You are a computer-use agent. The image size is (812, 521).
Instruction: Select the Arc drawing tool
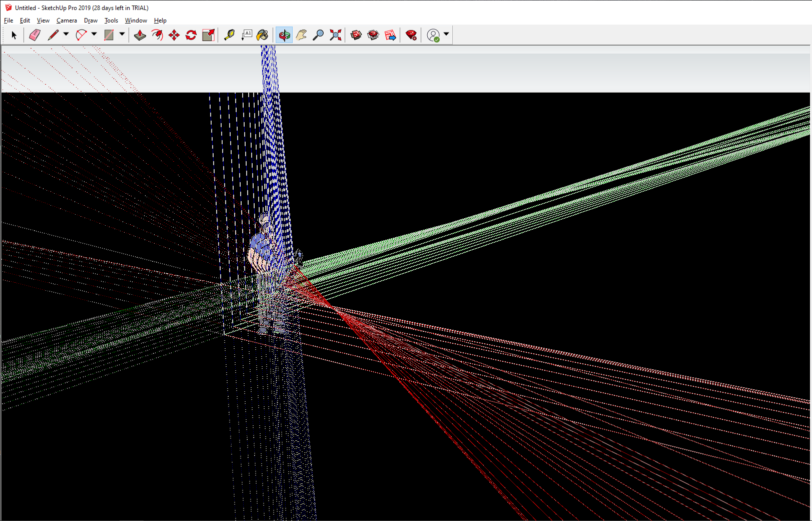[81, 35]
